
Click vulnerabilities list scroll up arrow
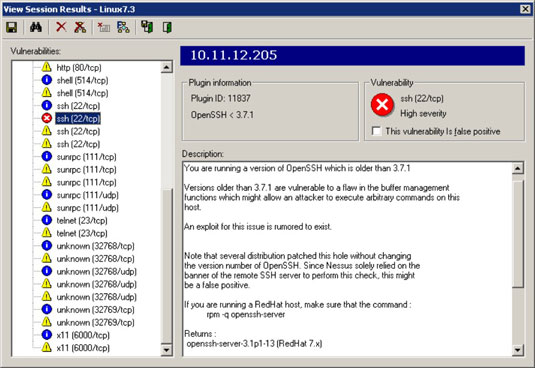tap(166, 67)
